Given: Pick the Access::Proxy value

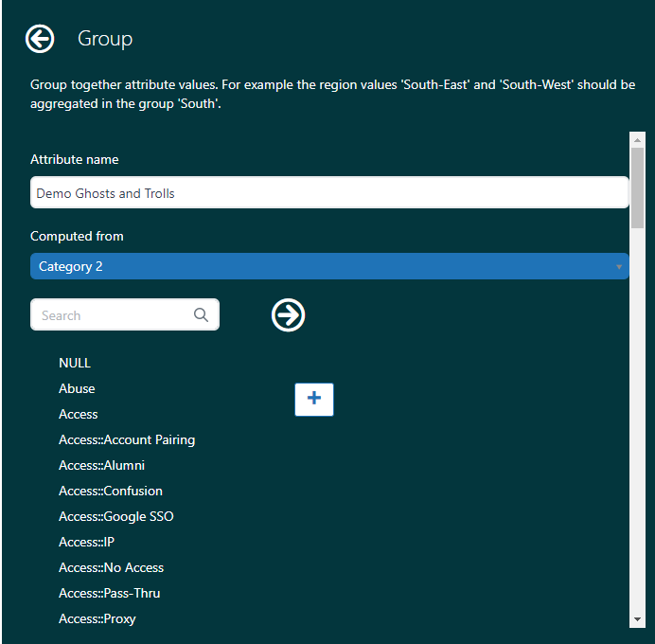Looking at the screenshot, I should 97,618.
